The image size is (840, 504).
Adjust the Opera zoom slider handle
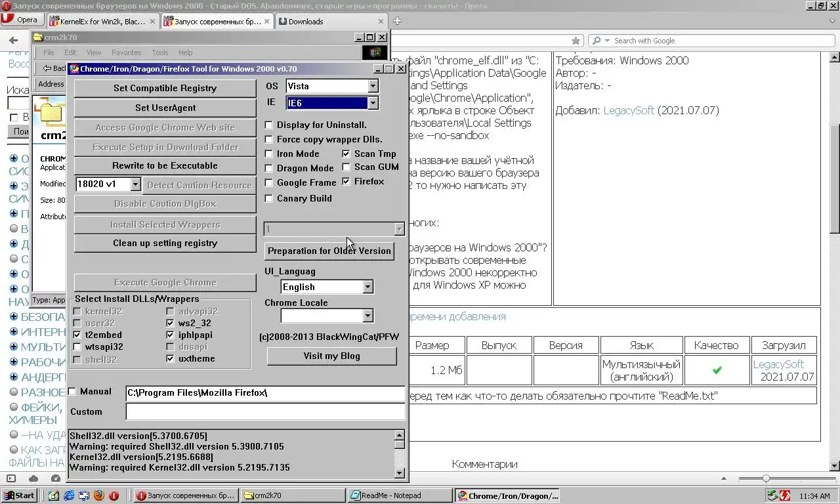click(x=766, y=479)
